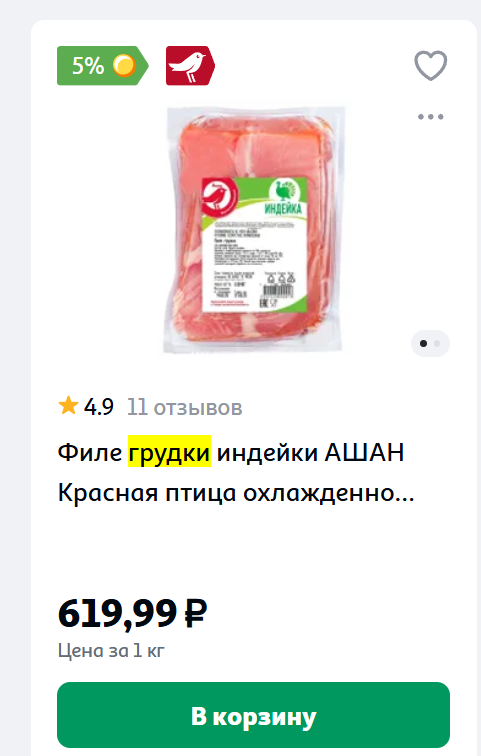Open product title Филе грудки индейки АШАН
The width and height of the screenshot is (481, 756).
(231, 452)
